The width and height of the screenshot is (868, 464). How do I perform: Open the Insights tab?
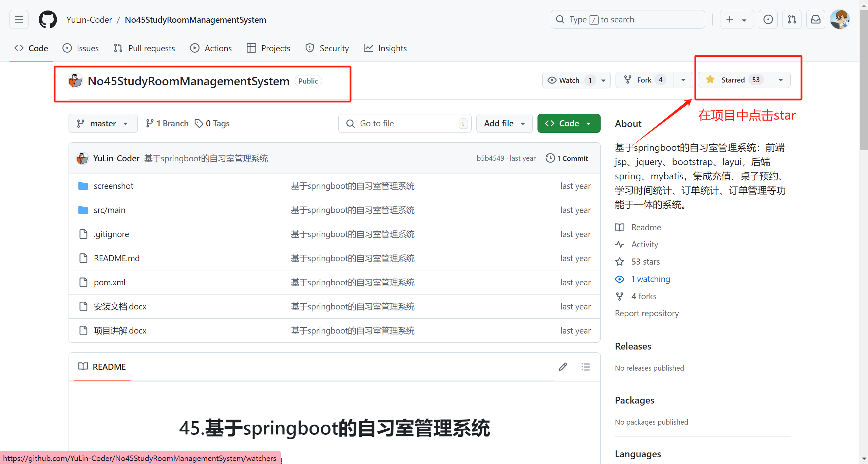pyautogui.click(x=385, y=48)
